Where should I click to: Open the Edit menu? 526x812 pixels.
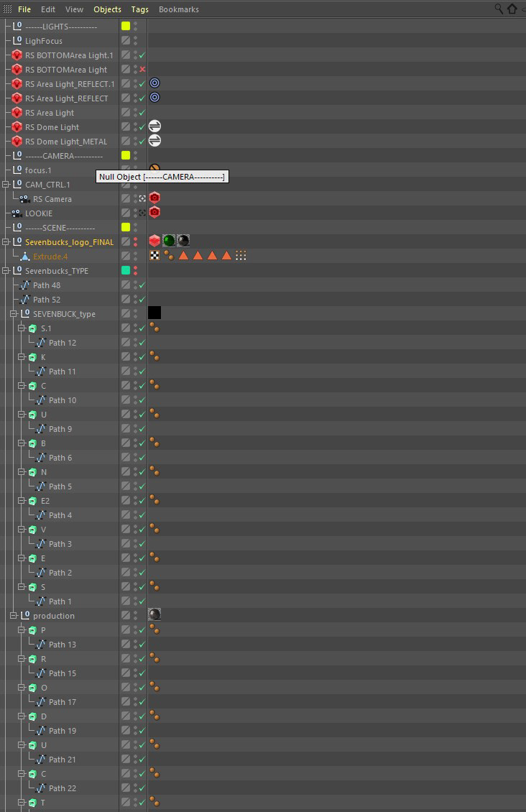[x=48, y=9]
